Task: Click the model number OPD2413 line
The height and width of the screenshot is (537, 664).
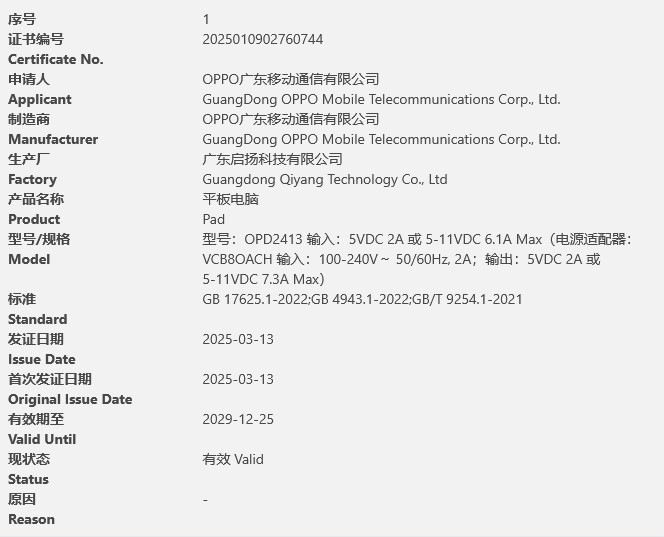Action: coord(416,239)
